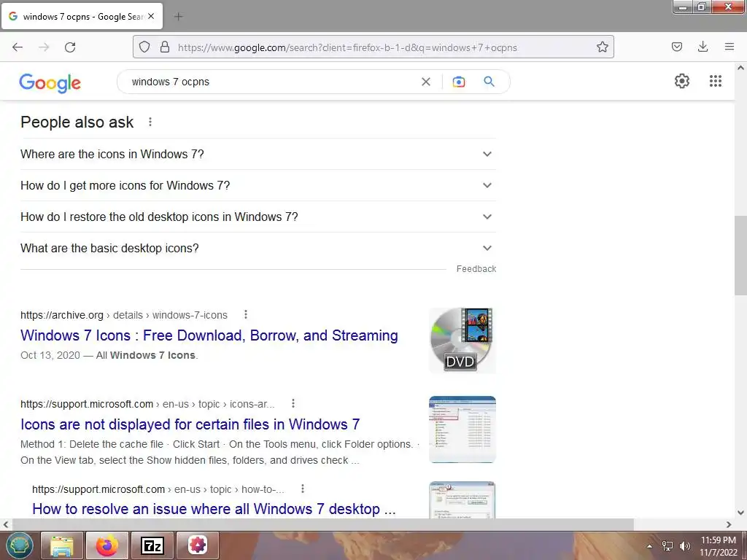Click the Feedback link

point(476,269)
